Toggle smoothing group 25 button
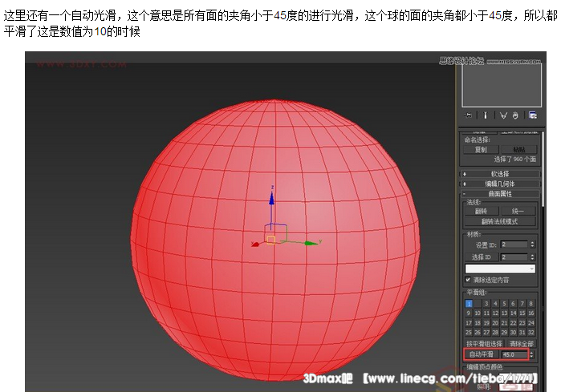The width and height of the screenshot is (561, 392). 469,333
